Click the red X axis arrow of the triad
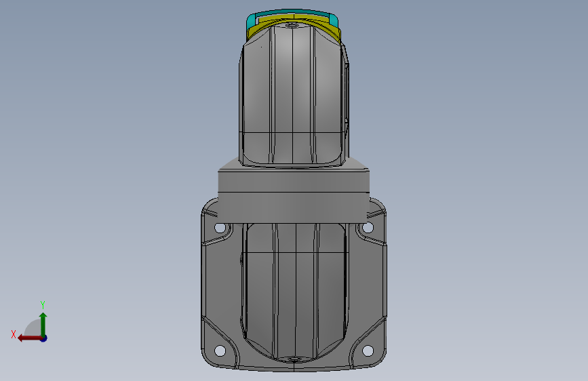This screenshot has width=588, height=381. (29, 338)
